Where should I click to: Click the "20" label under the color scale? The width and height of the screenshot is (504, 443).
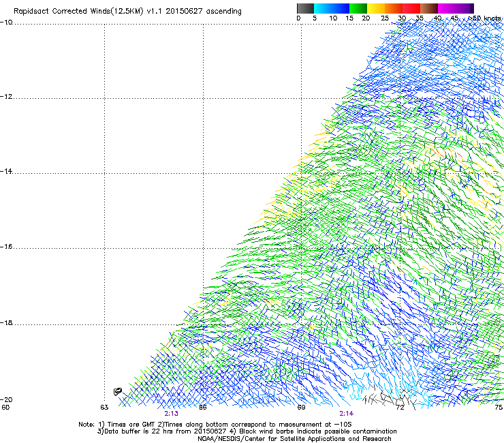pyautogui.click(x=366, y=18)
